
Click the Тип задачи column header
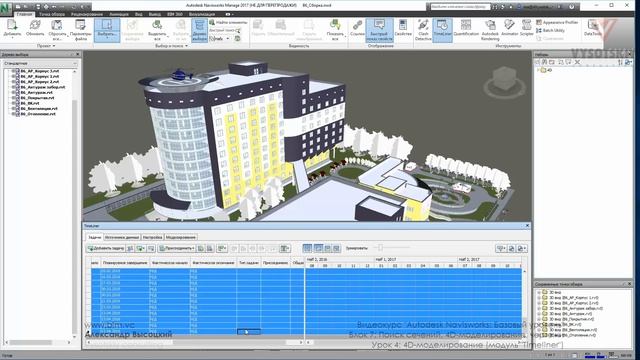click(249, 263)
